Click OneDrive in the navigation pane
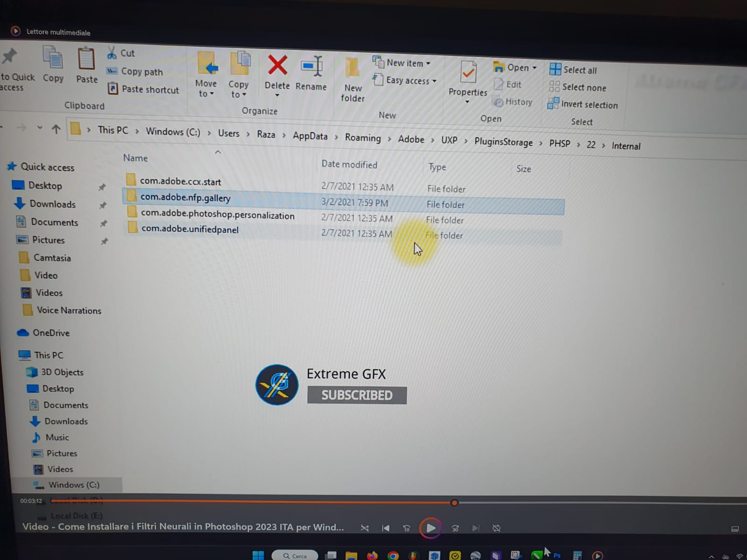The width and height of the screenshot is (747, 560). pos(43,333)
